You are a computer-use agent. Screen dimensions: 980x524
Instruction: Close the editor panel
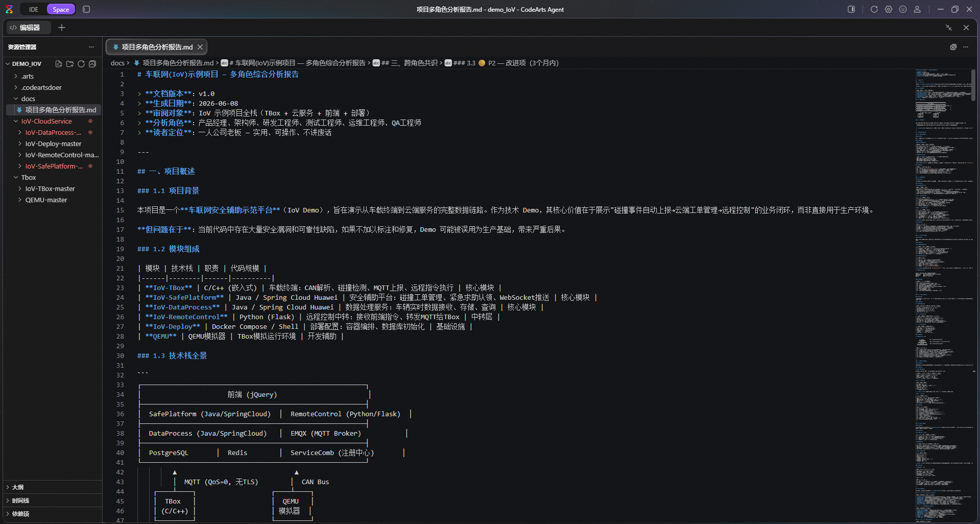pos(966,28)
